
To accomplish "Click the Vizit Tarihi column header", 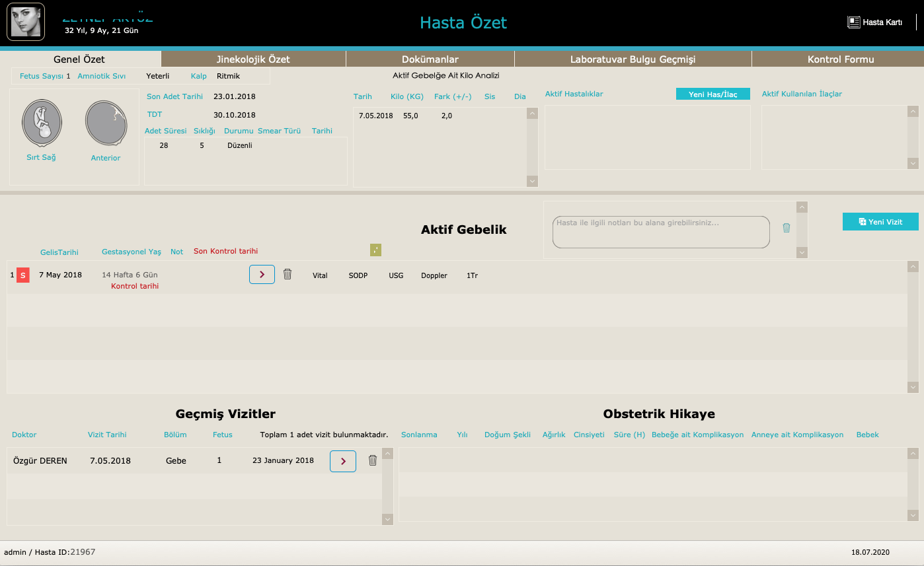I will pyautogui.click(x=107, y=435).
